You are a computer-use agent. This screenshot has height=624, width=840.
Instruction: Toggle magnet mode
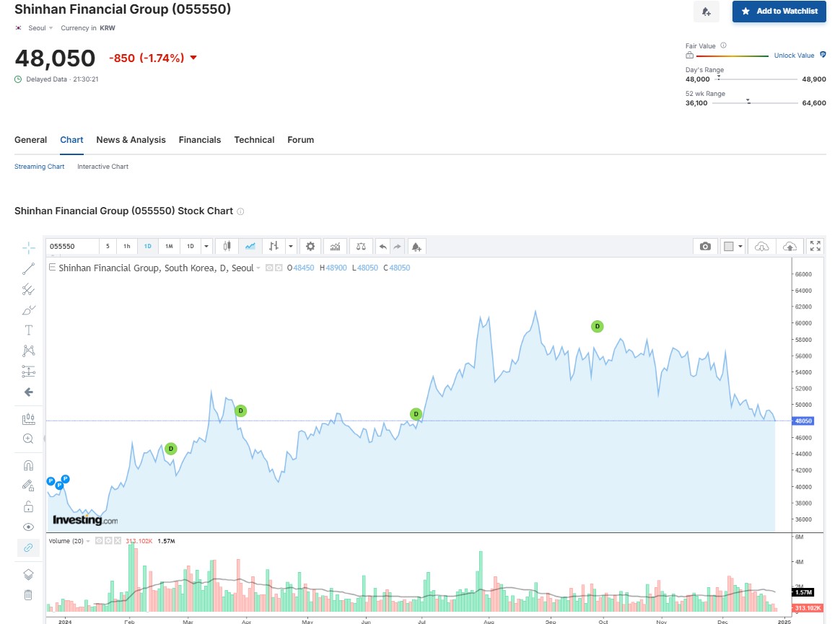(28, 465)
